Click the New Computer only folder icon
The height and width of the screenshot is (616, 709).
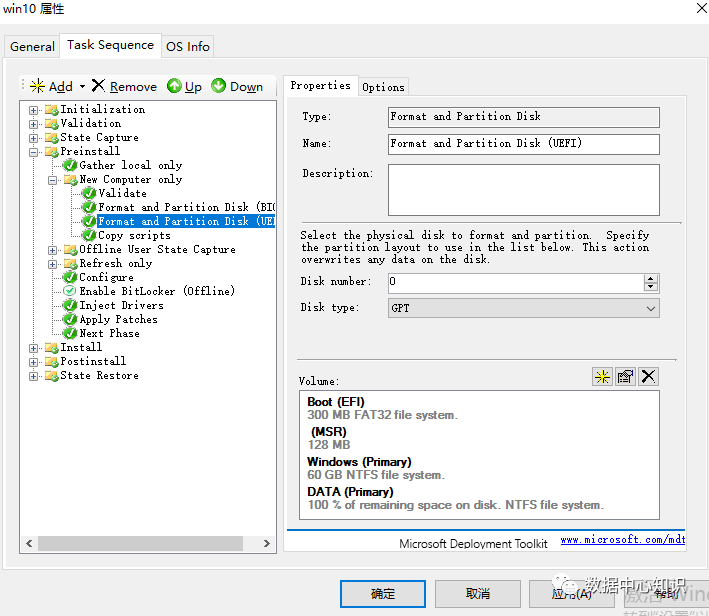point(71,180)
